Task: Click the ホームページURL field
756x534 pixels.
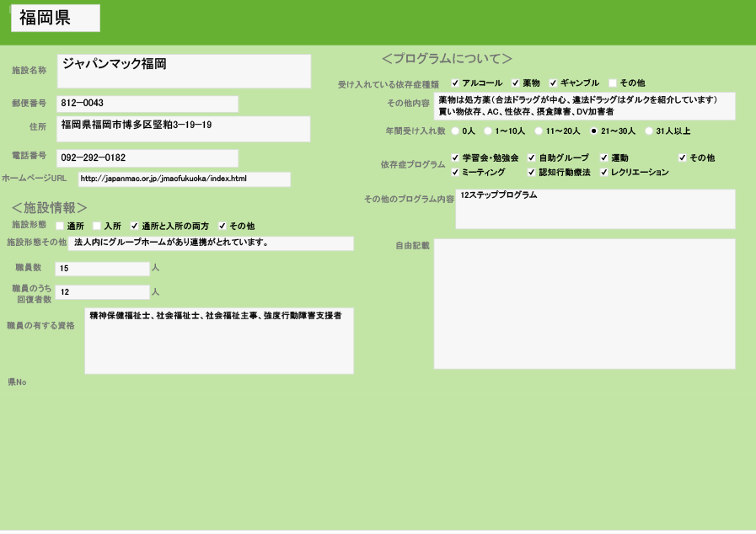Action: pos(184,179)
